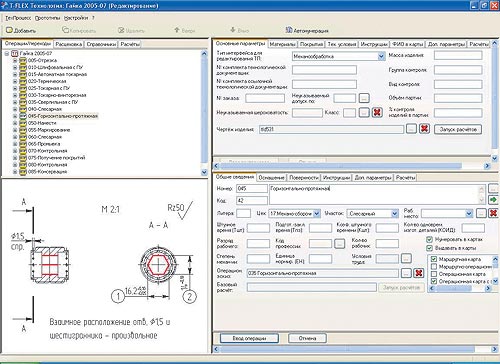Toggle Выдавать в карты checkbox

pos(430,248)
